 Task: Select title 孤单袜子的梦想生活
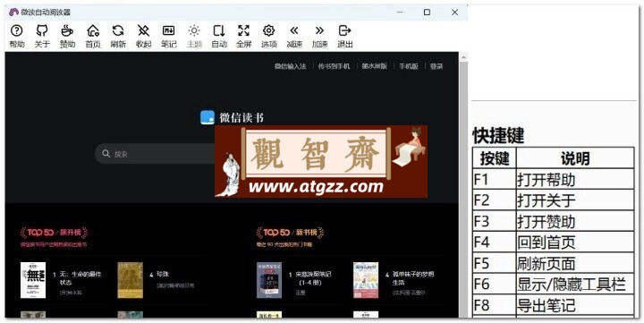(x=413, y=278)
